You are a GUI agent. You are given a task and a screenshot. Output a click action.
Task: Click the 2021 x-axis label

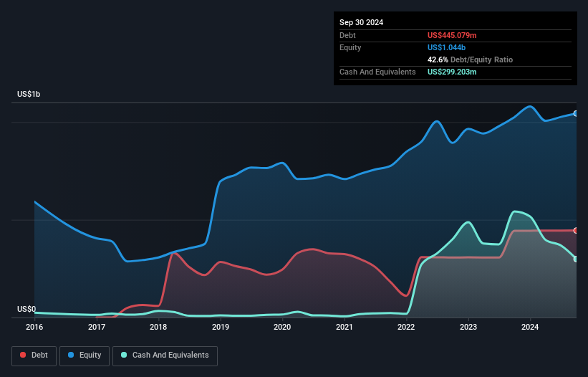[x=344, y=327]
